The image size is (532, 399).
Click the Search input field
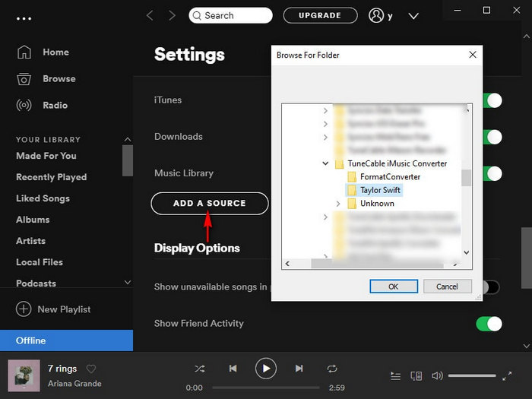click(230, 15)
